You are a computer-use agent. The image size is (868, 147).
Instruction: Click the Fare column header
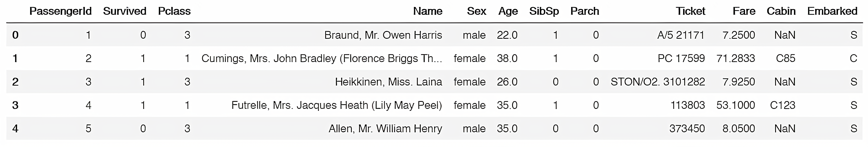click(744, 12)
